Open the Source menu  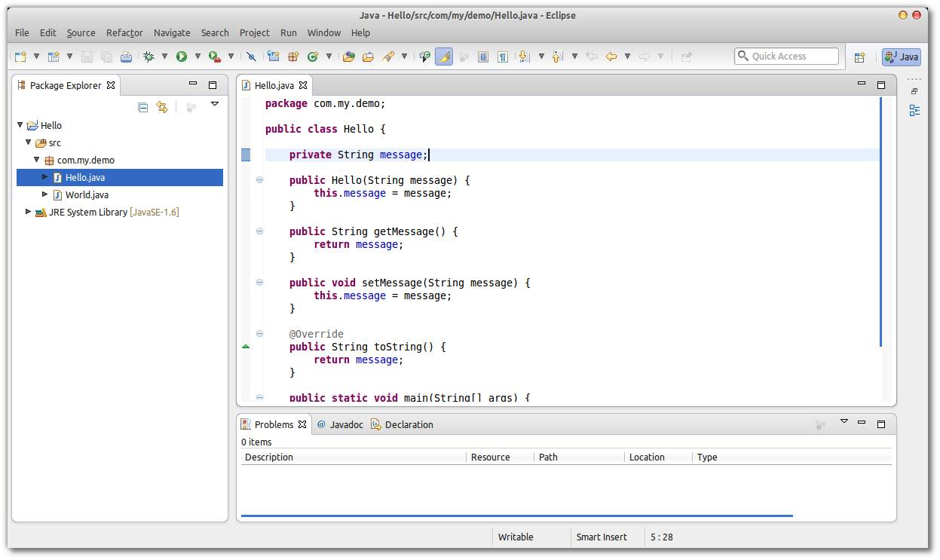coord(81,32)
